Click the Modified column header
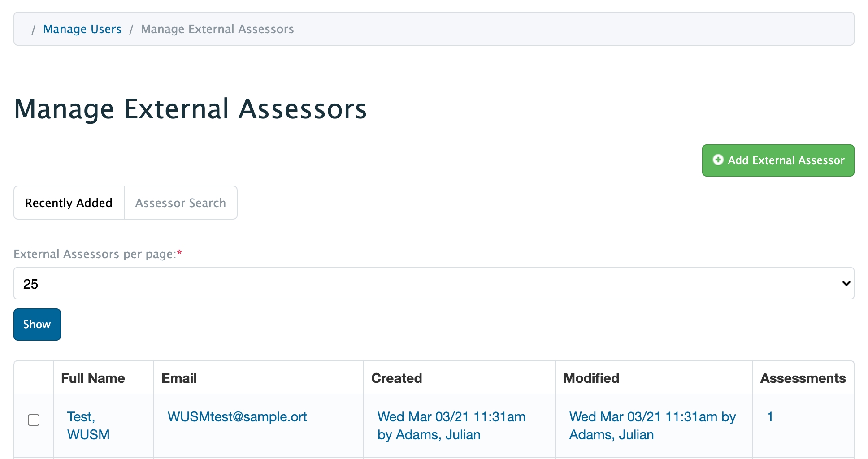This screenshot has width=868, height=459. coord(591,378)
